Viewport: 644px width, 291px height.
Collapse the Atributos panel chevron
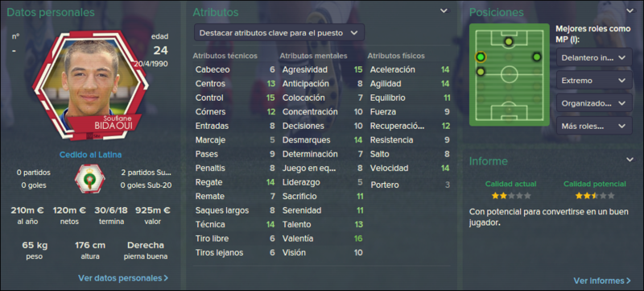444,10
